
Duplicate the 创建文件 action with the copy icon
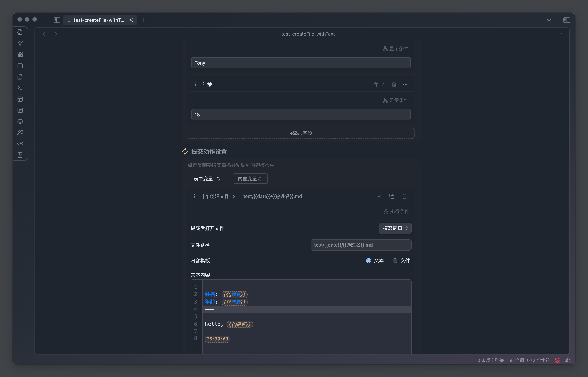coord(392,196)
